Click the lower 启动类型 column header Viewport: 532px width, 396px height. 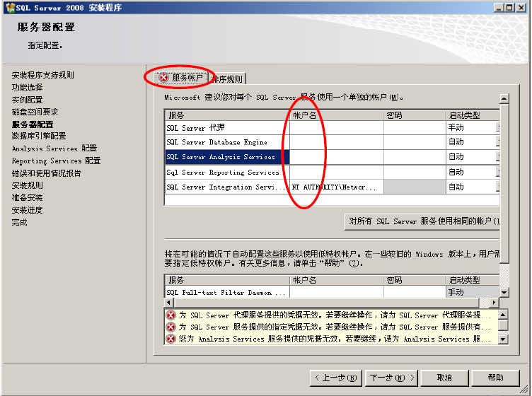pos(473,280)
